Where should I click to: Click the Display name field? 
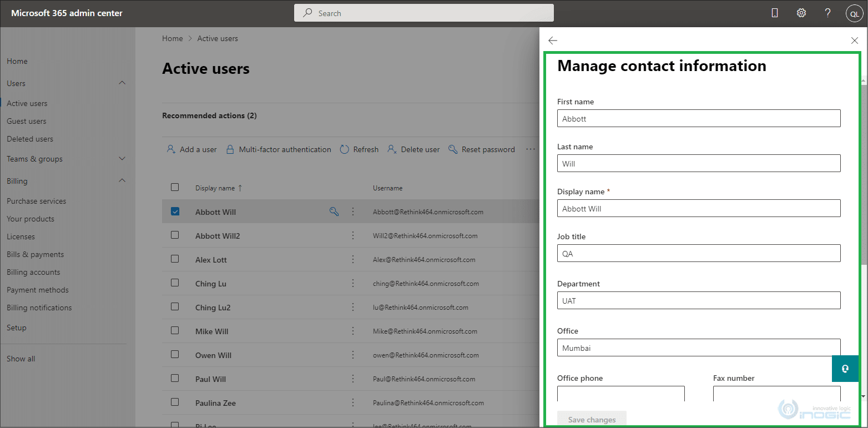click(699, 208)
